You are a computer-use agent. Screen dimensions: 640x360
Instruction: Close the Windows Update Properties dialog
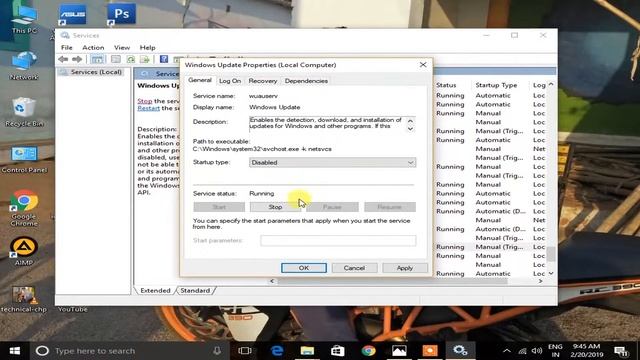423,64
